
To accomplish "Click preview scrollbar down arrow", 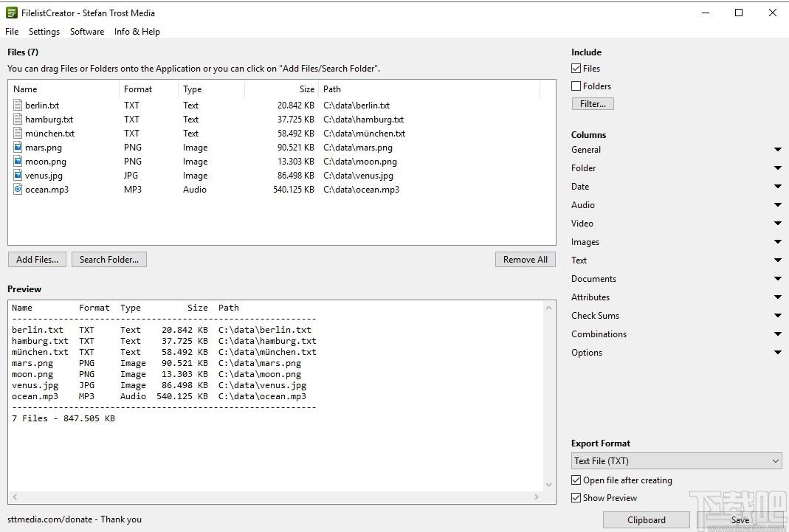I will click(x=548, y=485).
